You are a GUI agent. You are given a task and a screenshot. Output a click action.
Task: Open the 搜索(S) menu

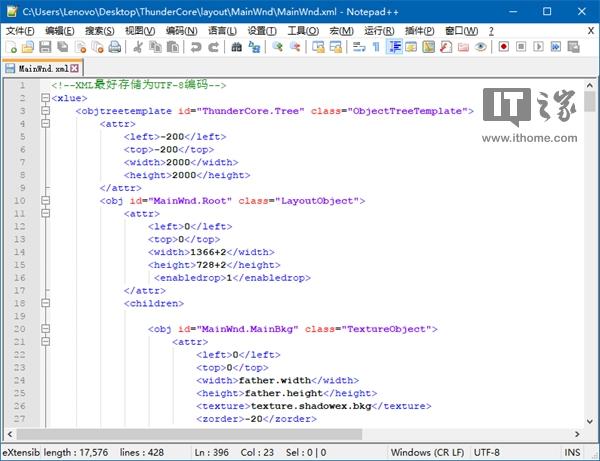[x=99, y=30]
